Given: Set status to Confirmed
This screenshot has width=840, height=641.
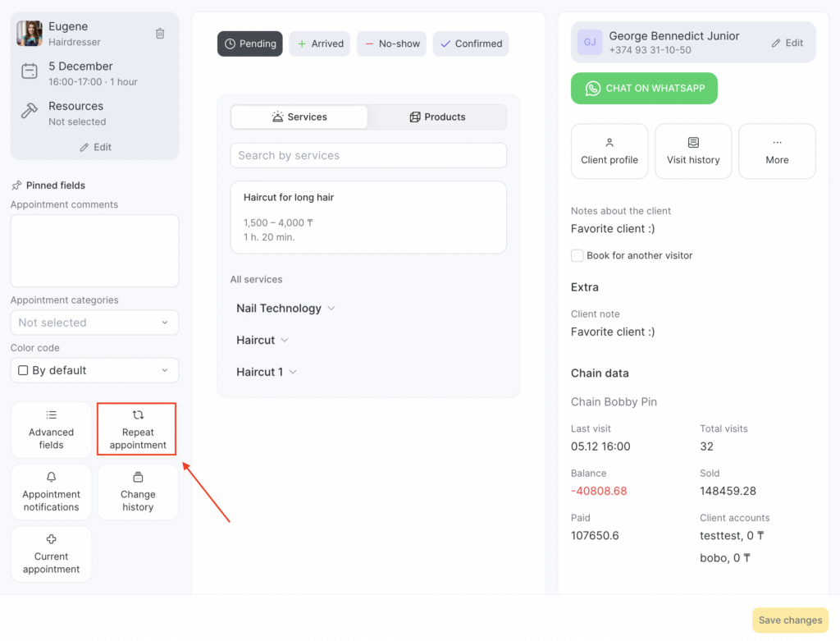Looking at the screenshot, I should [471, 44].
